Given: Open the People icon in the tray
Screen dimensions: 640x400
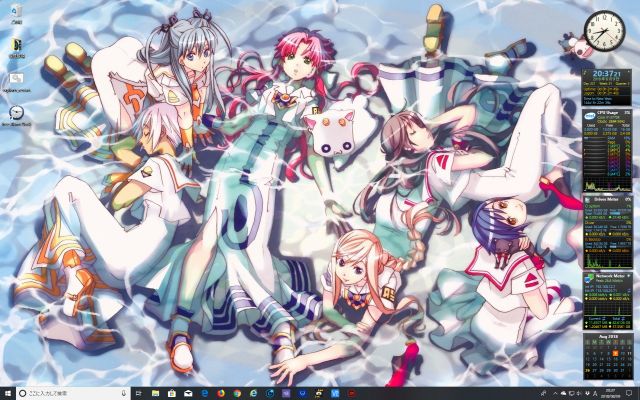Looking at the screenshot, I should tap(543, 393).
